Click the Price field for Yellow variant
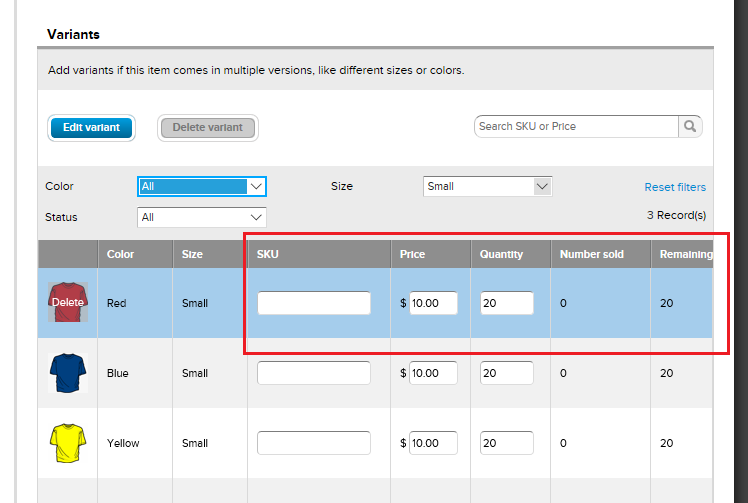 pos(433,443)
